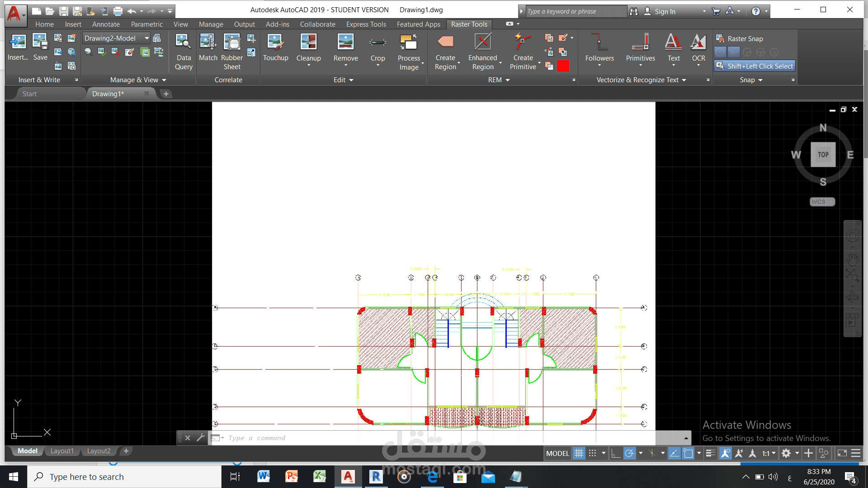Toggle Shift+Left Click Select option

[x=755, y=66]
